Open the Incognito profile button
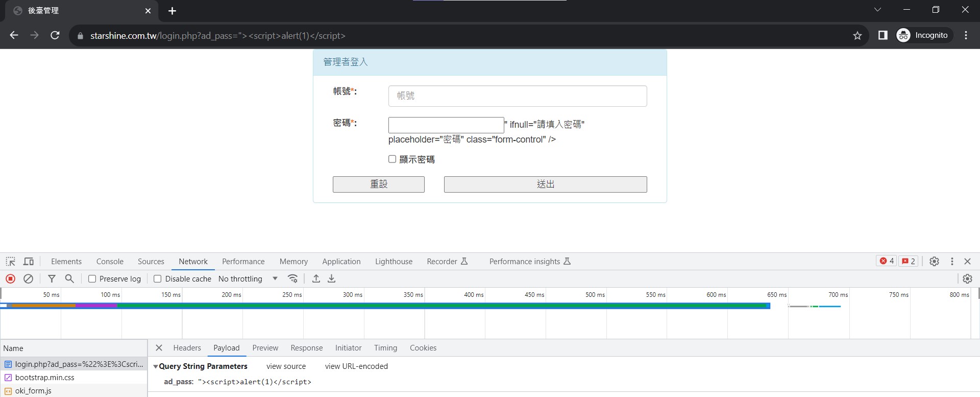Screen dimensions: 980x397 point(924,35)
